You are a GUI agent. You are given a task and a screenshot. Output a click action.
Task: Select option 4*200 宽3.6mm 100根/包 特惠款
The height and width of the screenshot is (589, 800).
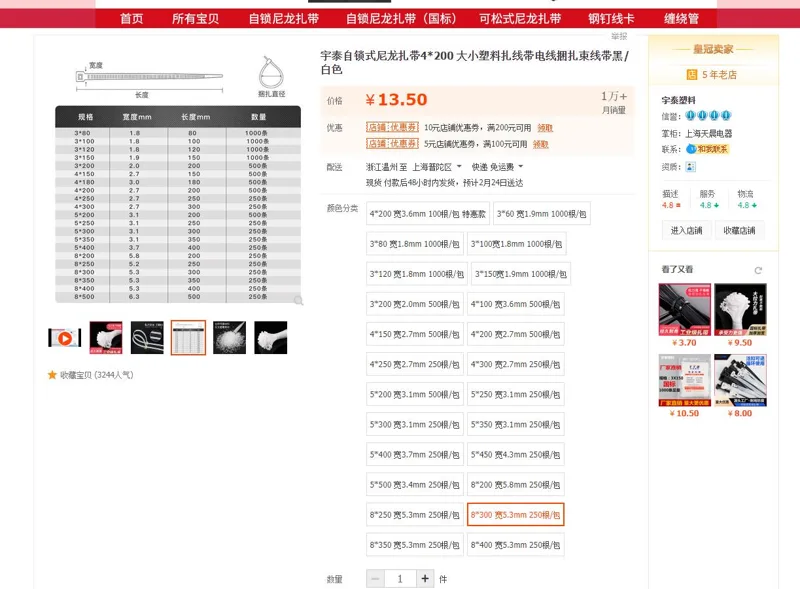pos(428,214)
